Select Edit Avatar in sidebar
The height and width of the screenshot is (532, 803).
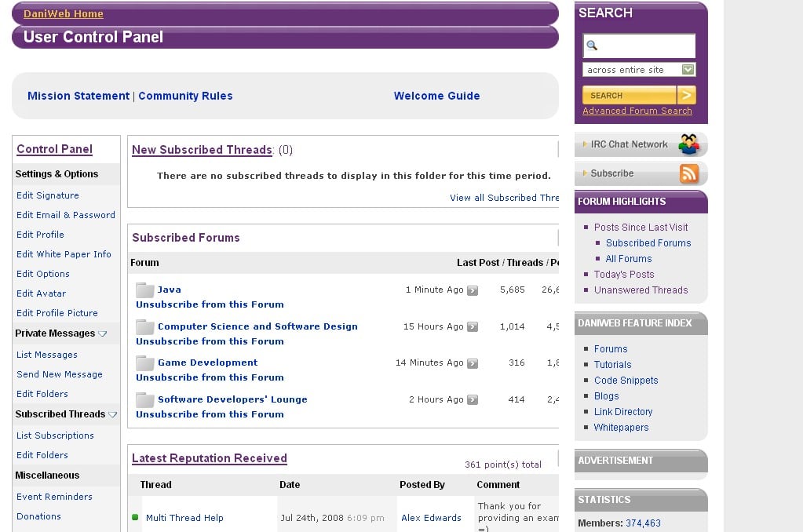tap(41, 293)
